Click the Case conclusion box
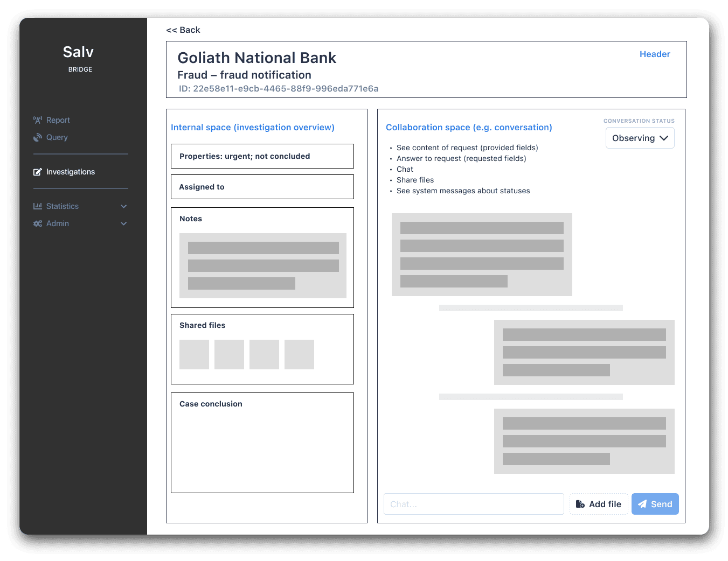728x561 pixels. 262,443
